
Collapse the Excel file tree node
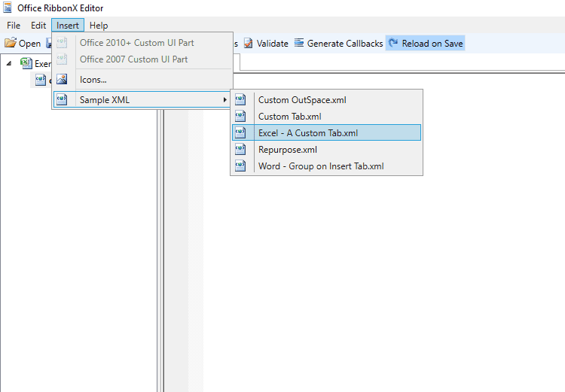click(x=9, y=63)
